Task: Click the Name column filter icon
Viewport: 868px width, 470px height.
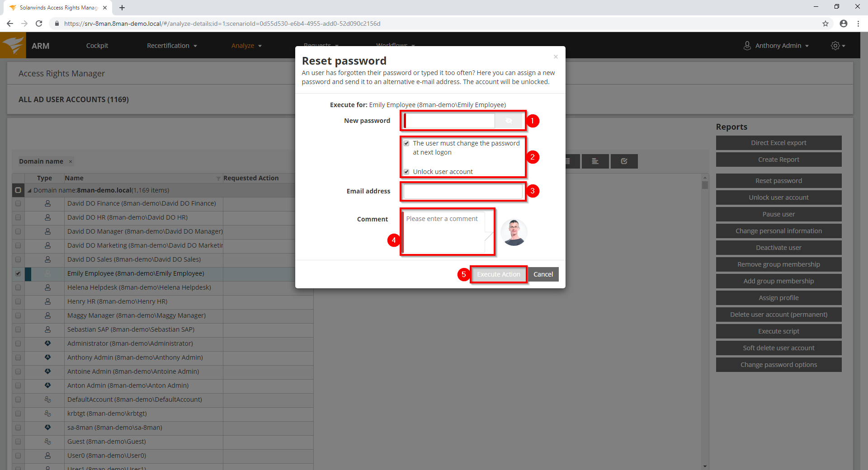Action: tap(218, 179)
